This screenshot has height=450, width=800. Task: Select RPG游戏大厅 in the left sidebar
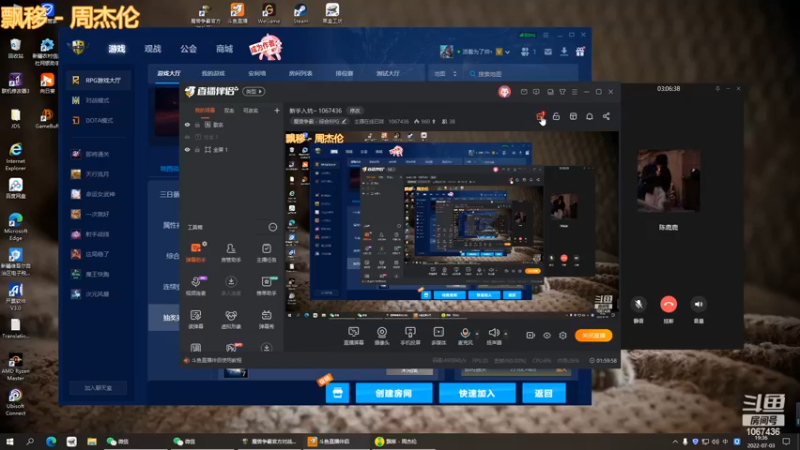(98, 80)
